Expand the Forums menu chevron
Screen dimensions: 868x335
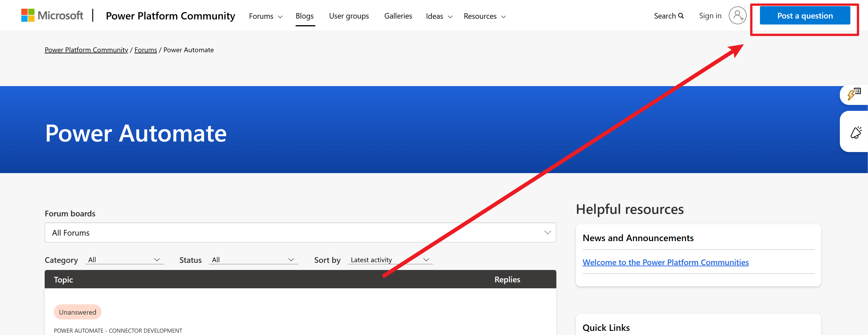click(280, 16)
